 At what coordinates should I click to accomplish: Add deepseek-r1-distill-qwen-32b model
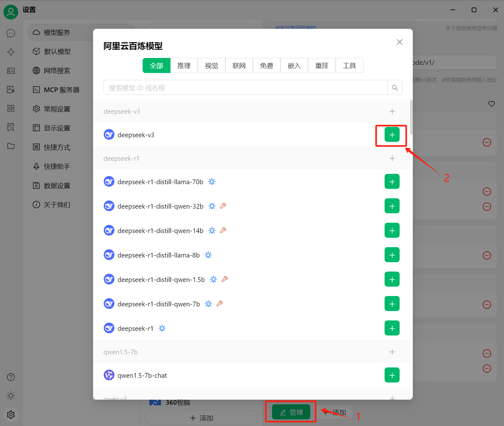[x=392, y=206]
